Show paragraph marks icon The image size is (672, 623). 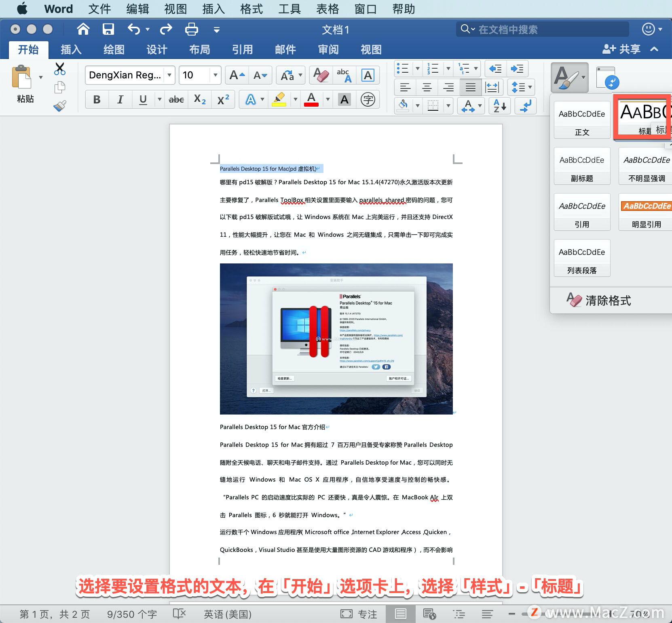526,106
